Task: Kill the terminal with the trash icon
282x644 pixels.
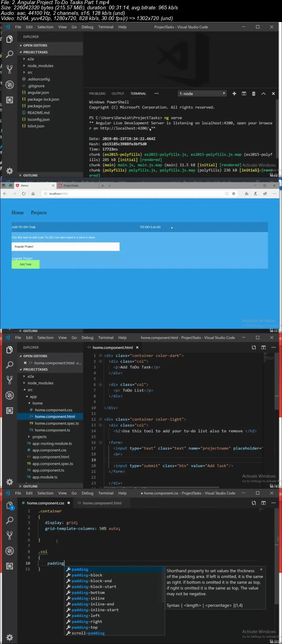Action: click(x=254, y=94)
